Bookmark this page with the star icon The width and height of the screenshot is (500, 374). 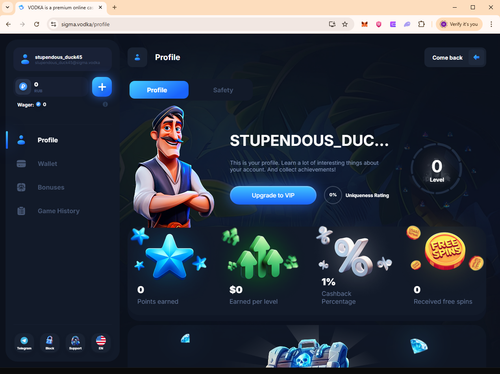point(345,24)
